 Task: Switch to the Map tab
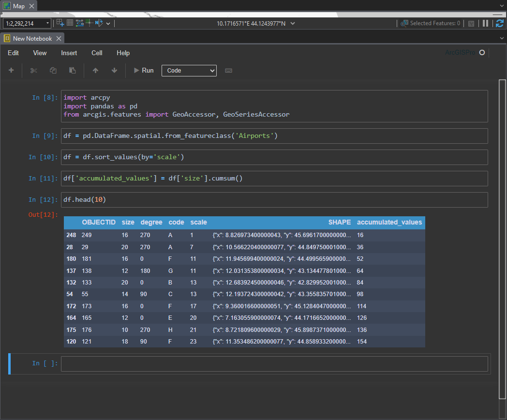click(18, 6)
